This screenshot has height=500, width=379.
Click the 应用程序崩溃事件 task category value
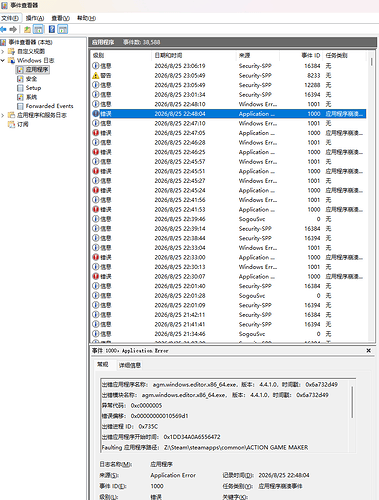(280, 486)
